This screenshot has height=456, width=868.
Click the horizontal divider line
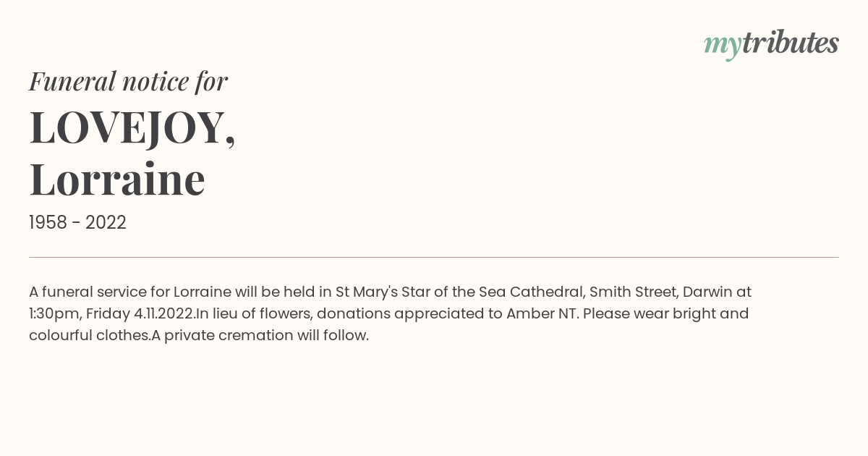click(x=434, y=257)
